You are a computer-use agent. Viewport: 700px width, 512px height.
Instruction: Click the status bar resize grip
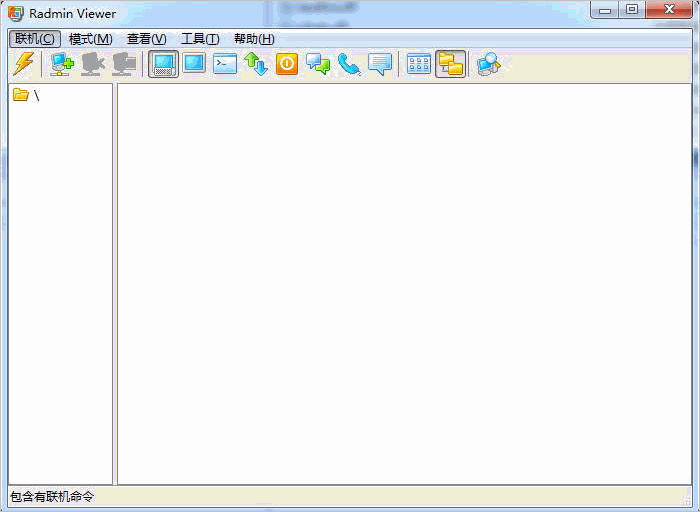(x=686, y=500)
